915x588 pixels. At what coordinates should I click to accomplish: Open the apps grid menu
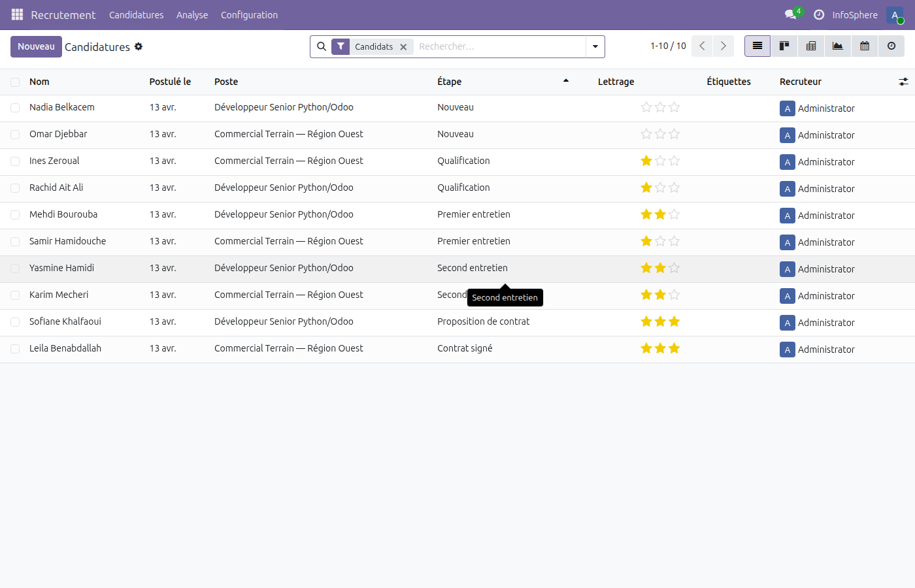click(16, 14)
